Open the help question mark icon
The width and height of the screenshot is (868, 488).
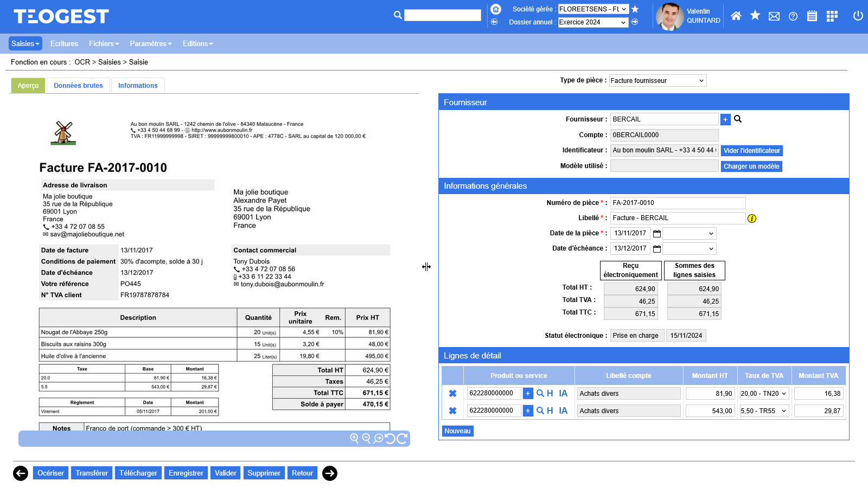(x=793, y=16)
